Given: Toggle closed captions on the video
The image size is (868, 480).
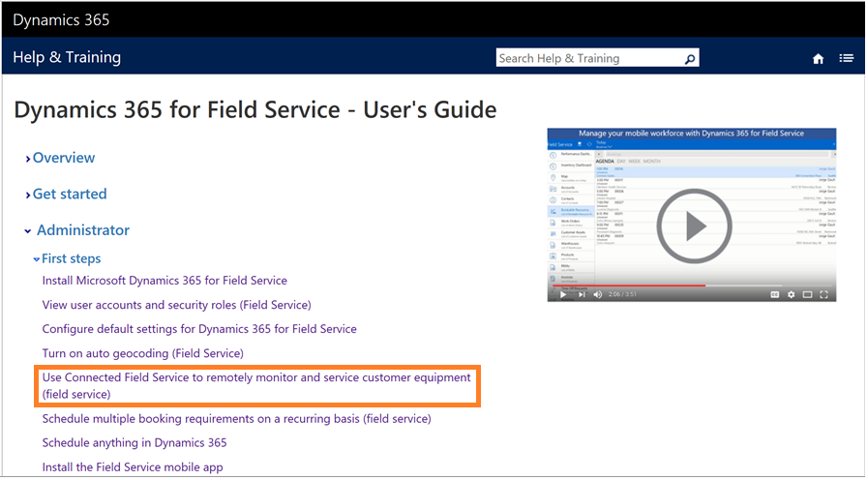Looking at the screenshot, I should (x=774, y=293).
